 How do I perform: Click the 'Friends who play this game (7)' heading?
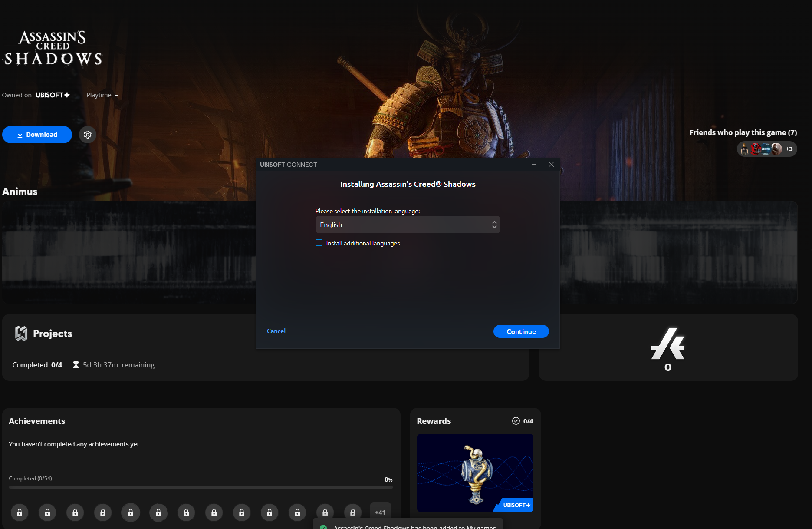click(743, 132)
